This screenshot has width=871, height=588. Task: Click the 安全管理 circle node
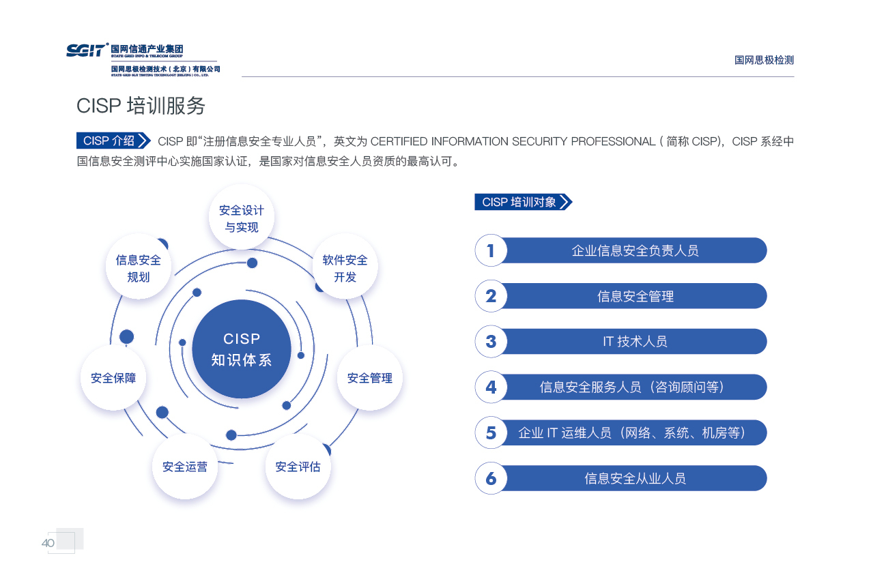[x=369, y=378]
